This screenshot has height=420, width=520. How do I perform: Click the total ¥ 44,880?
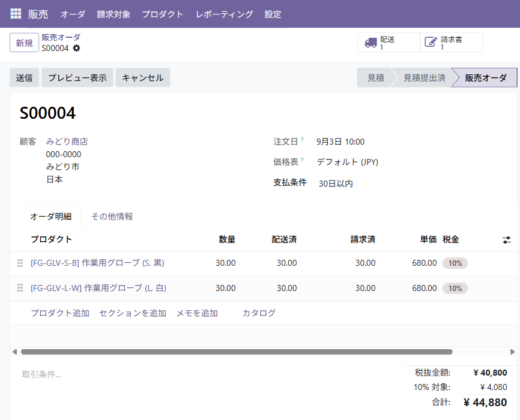[485, 403]
